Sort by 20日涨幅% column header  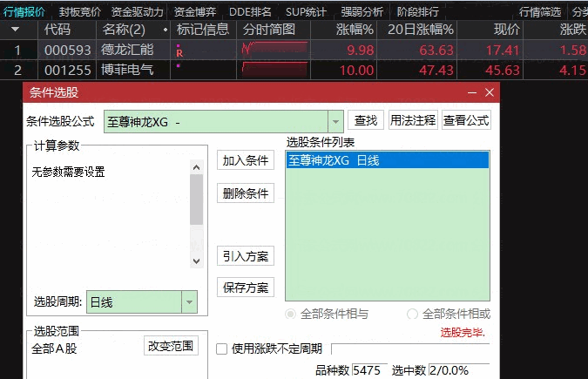coord(421,30)
